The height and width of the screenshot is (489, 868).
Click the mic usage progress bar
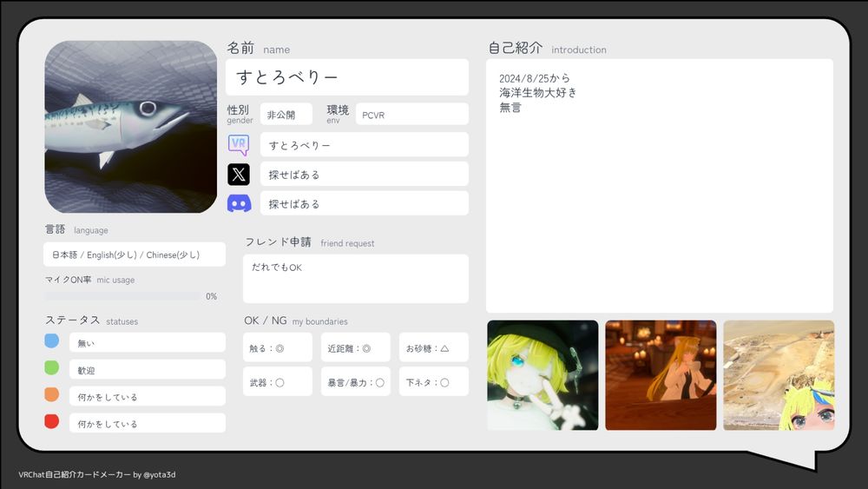123,296
